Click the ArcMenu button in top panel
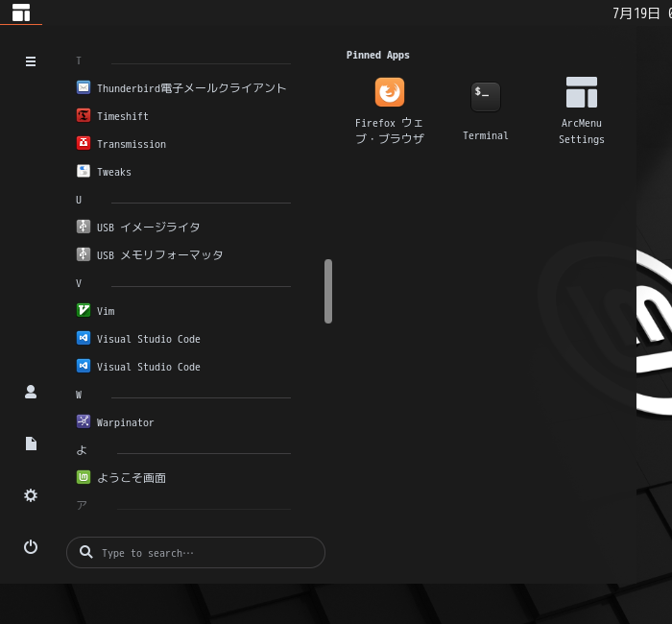 coord(21,12)
